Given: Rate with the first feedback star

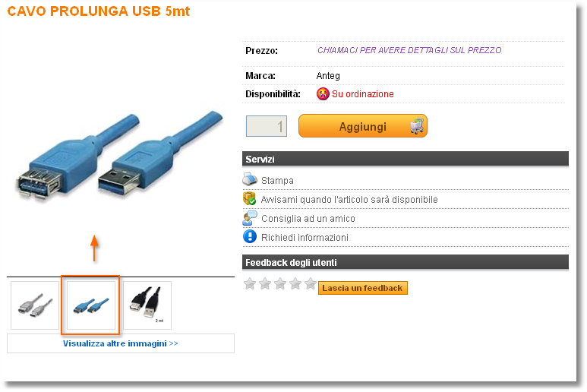Looking at the screenshot, I should 250,284.
